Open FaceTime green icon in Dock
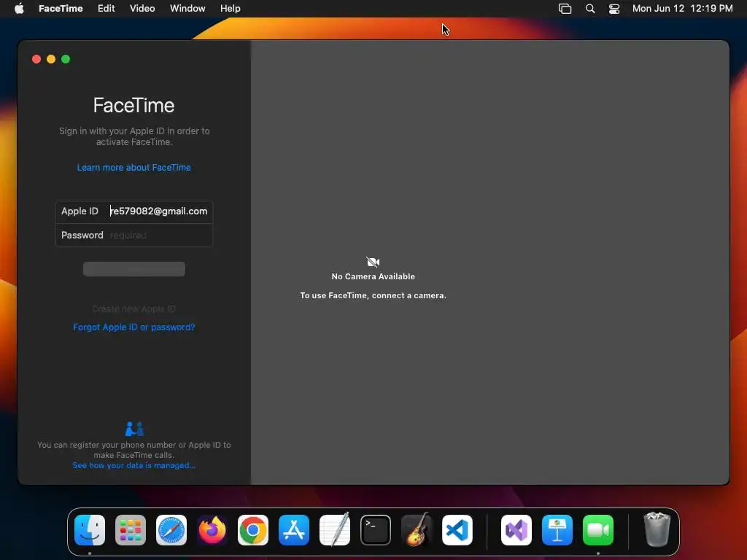747x560 pixels. pos(598,530)
